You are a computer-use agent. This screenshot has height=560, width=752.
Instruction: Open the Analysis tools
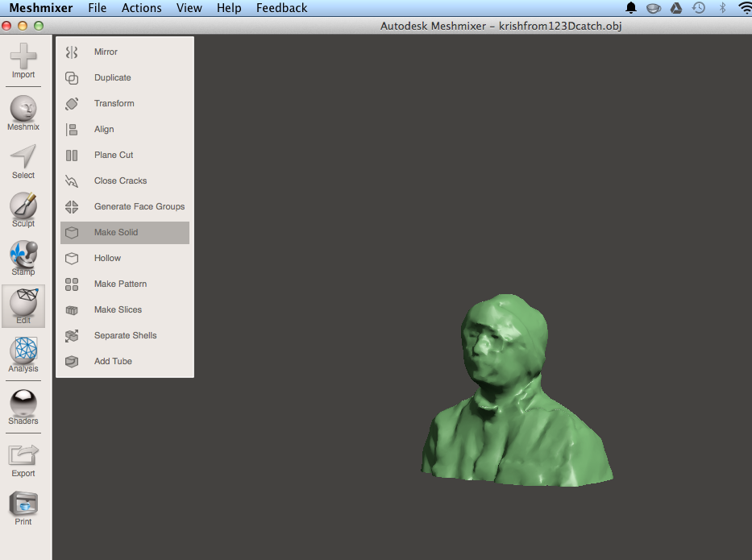(x=23, y=355)
